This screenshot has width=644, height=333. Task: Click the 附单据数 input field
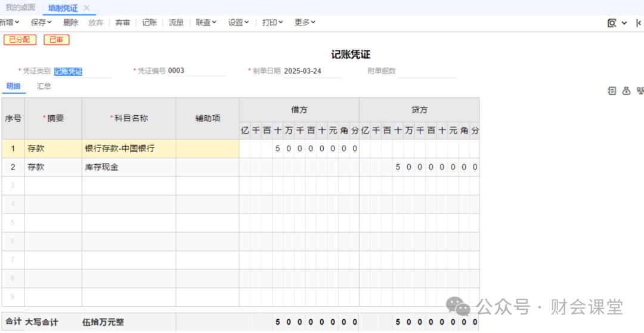426,71
